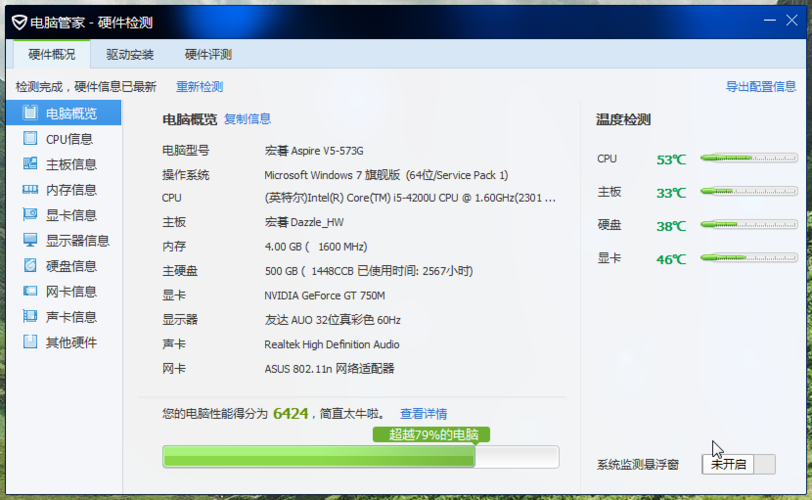This screenshot has width=812, height=500.
Task: Click the 46℃ graphics card temperature value
Action: (671, 259)
